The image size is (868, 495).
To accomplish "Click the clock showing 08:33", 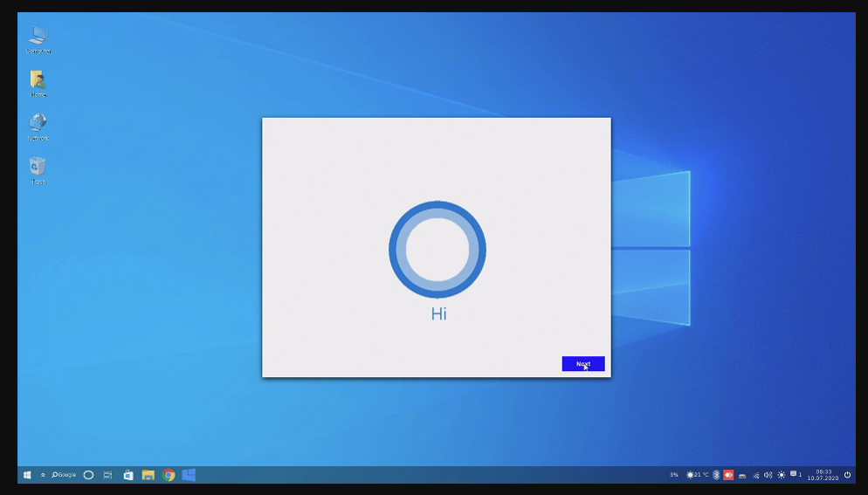I will pyautogui.click(x=823, y=475).
